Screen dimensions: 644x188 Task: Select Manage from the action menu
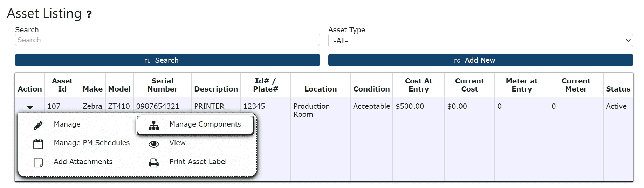click(67, 124)
